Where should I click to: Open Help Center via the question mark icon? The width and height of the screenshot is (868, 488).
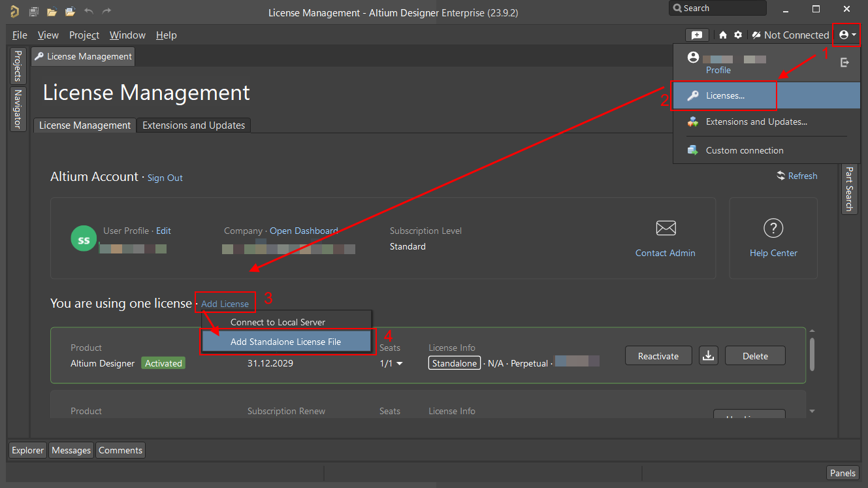click(773, 228)
